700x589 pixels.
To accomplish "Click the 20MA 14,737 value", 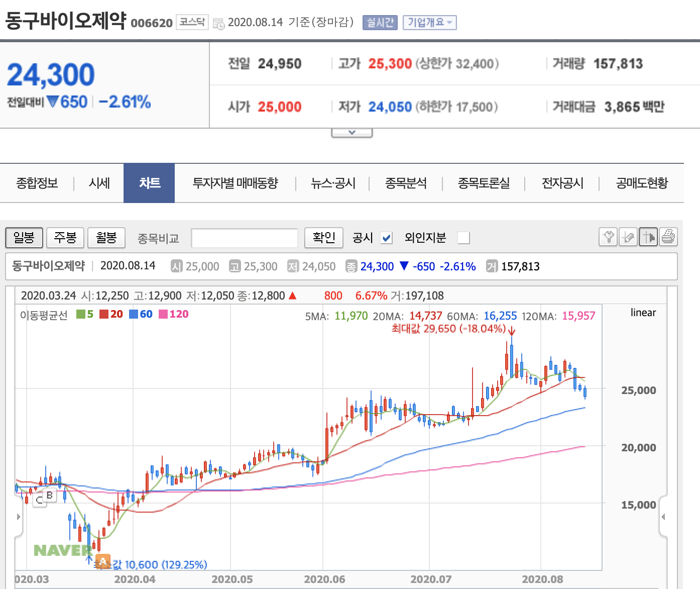I will (426, 316).
